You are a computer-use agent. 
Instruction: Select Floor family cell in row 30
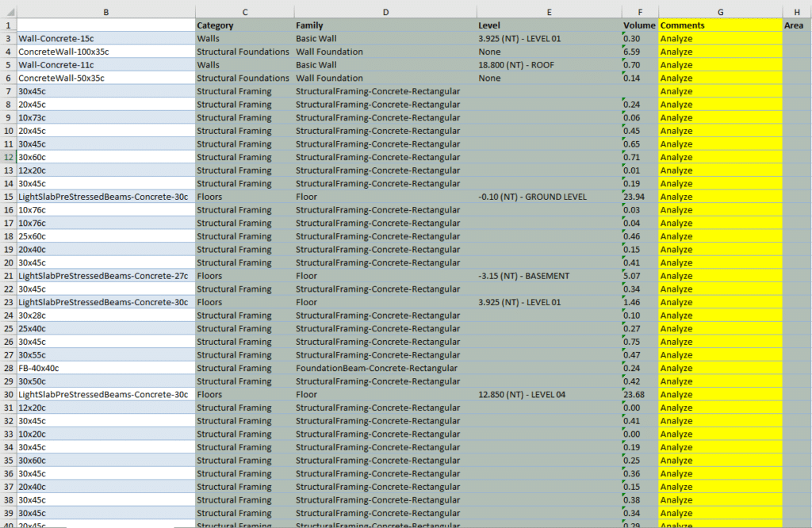pos(385,395)
